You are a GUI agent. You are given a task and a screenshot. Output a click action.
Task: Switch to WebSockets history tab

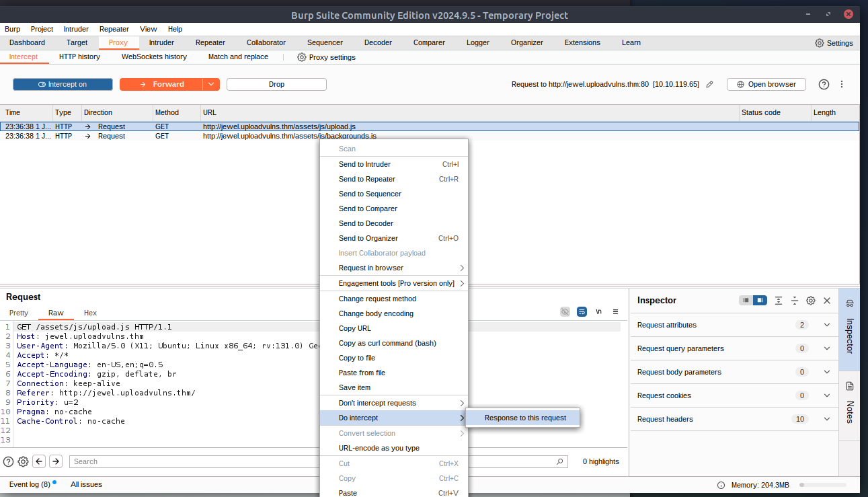154,56
